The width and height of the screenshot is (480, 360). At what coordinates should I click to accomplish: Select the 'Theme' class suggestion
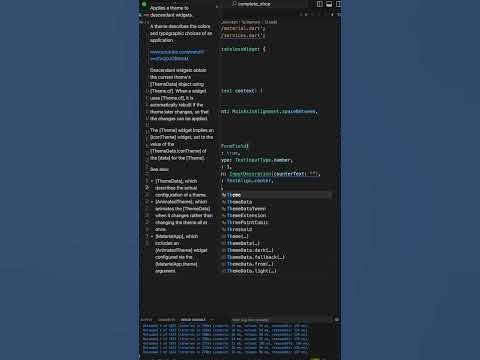coord(277,195)
